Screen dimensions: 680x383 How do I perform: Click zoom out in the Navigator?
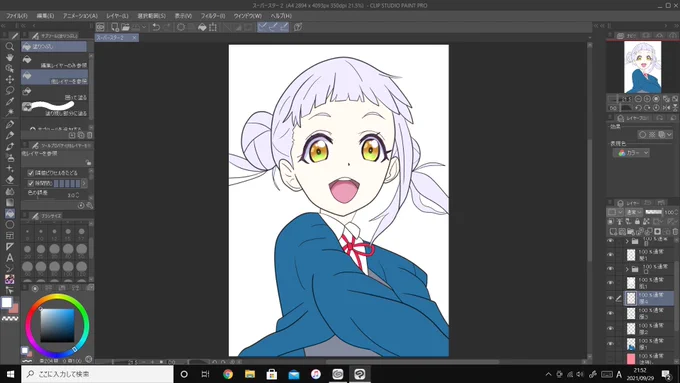pyautogui.click(x=638, y=99)
